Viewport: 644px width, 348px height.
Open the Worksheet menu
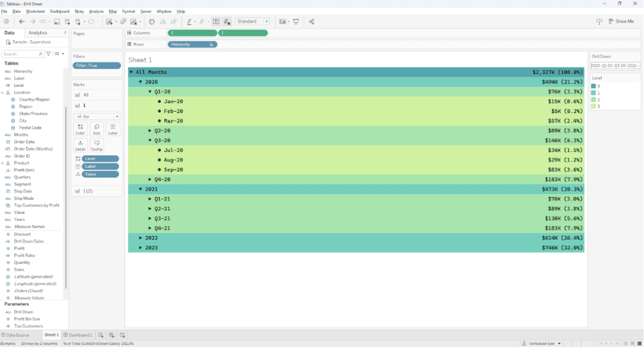coord(35,11)
